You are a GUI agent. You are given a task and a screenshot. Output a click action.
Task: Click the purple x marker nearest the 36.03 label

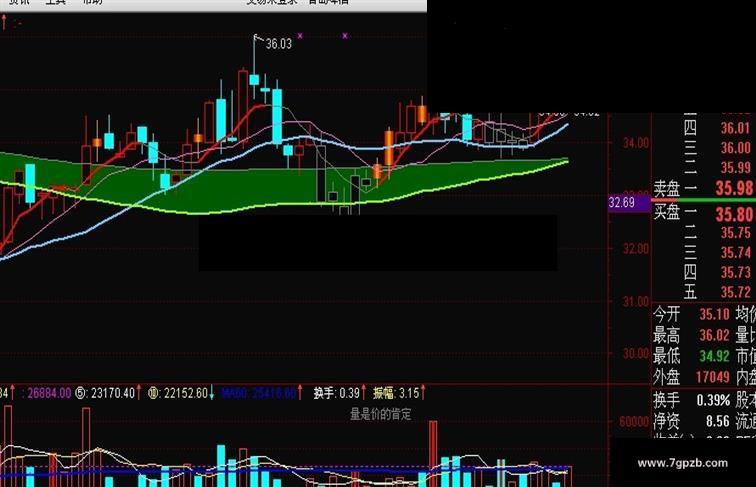pyautogui.click(x=300, y=36)
